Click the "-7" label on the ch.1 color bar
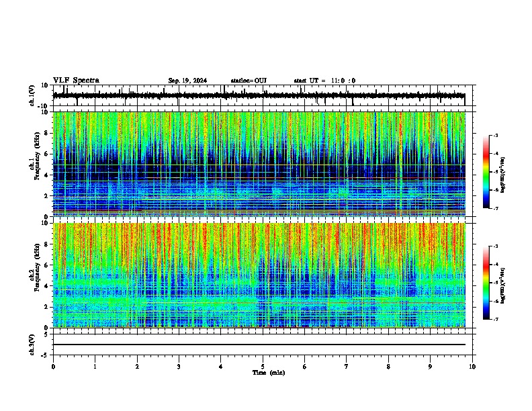The width and height of the screenshot is (532, 411). click(x=495, y=208)
